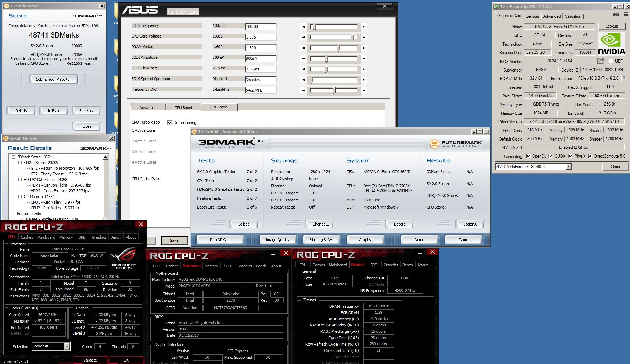Viewport: 630px width, 364px height.
Task: Toggle the DirectCompute 5.0 checkbox
Action: pyautogui.click(x=590, y=156)
